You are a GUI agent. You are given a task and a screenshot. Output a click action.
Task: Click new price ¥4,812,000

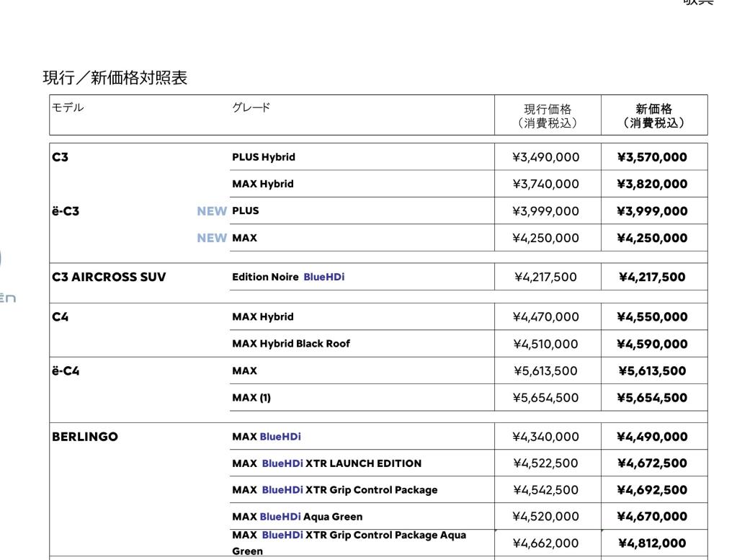[653, 543]
